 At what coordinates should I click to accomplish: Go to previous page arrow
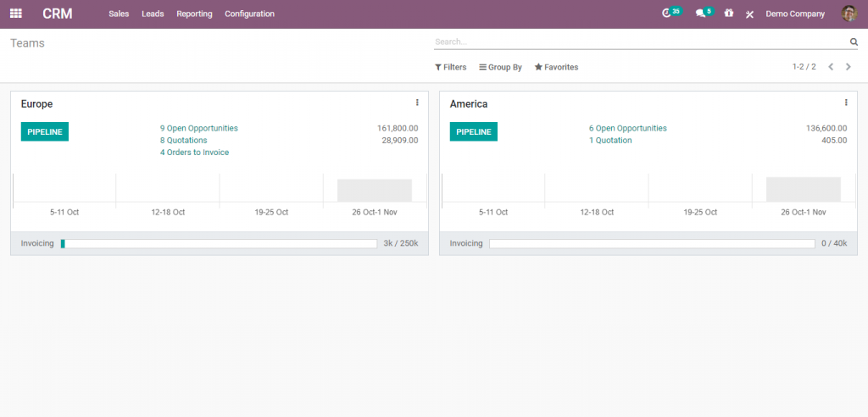(x=831, y=67)
